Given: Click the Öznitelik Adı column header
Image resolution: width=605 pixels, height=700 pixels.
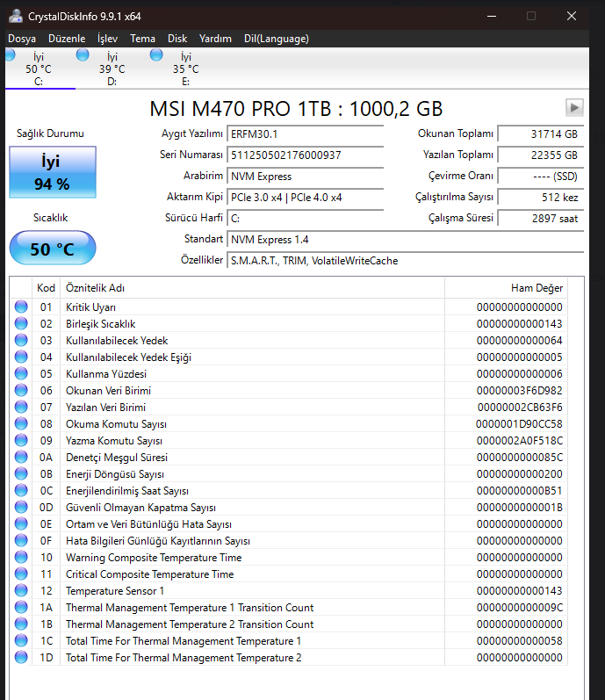Looking at the screenshot, I should pos(252,288).
